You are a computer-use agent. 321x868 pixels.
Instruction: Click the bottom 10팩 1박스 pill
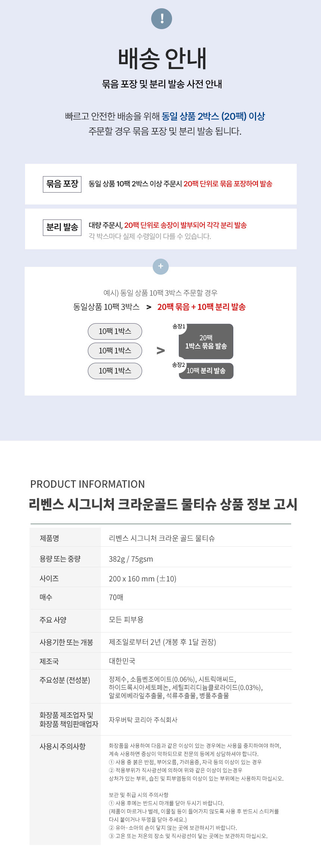pyautogui.click(x=115, y=371)
